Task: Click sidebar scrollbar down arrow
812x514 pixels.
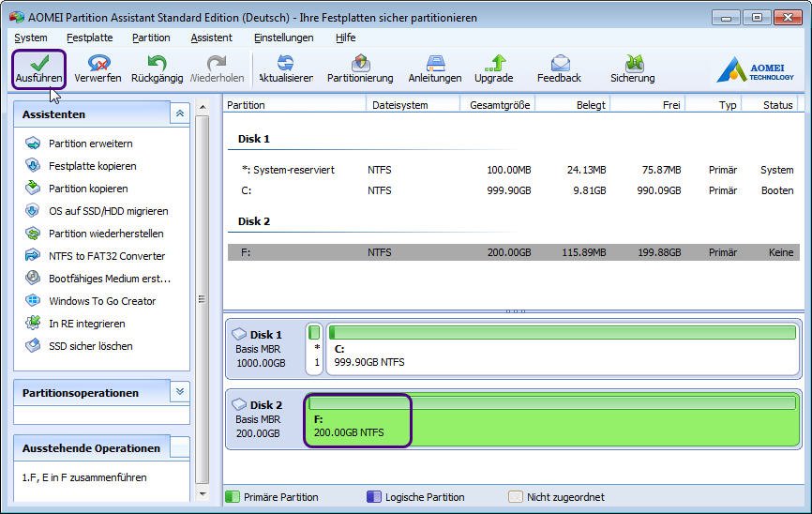Action: click(203, 494)
